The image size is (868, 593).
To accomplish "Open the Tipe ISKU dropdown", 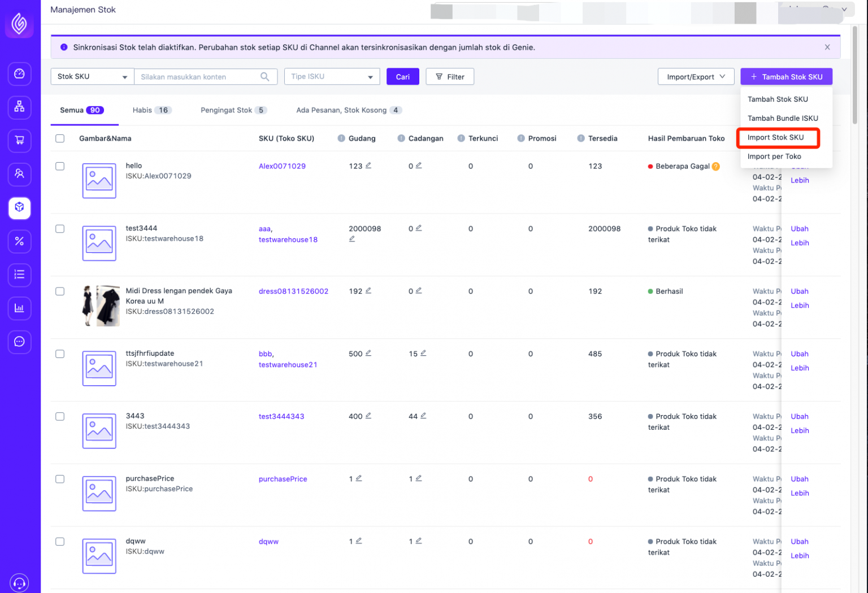I will (332, 77).
